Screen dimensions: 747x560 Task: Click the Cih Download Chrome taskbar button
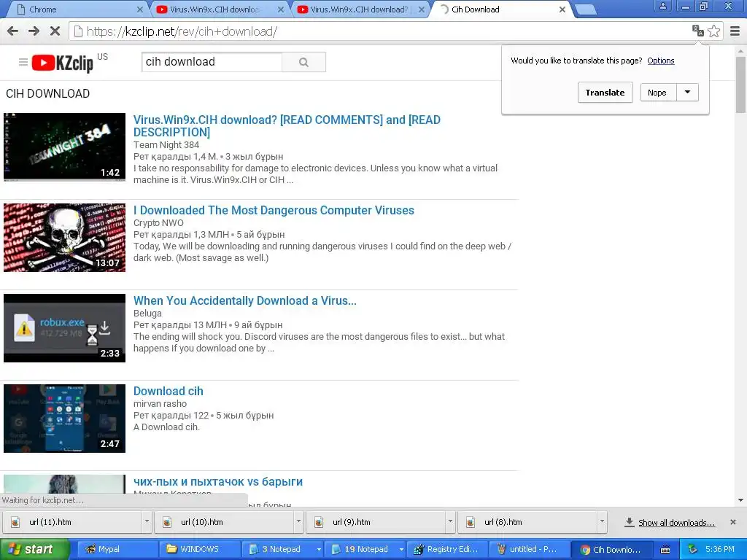pyautogui.click(x=613, y=550)
